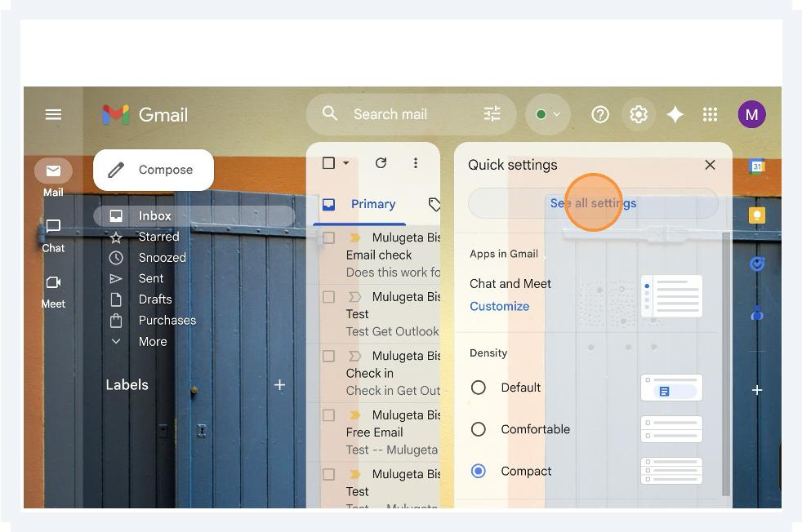
Task: Check the checkbox on the Email check message
Action: click(x=328, y=237)
